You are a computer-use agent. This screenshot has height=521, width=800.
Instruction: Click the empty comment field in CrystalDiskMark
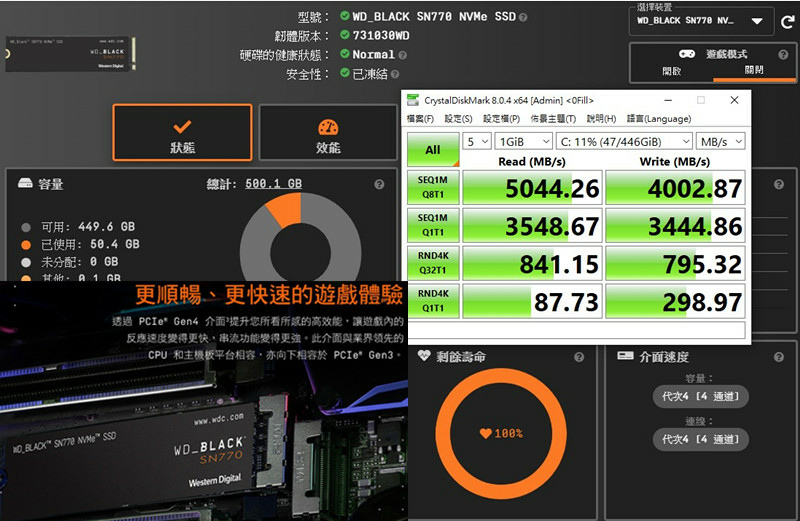577,329
